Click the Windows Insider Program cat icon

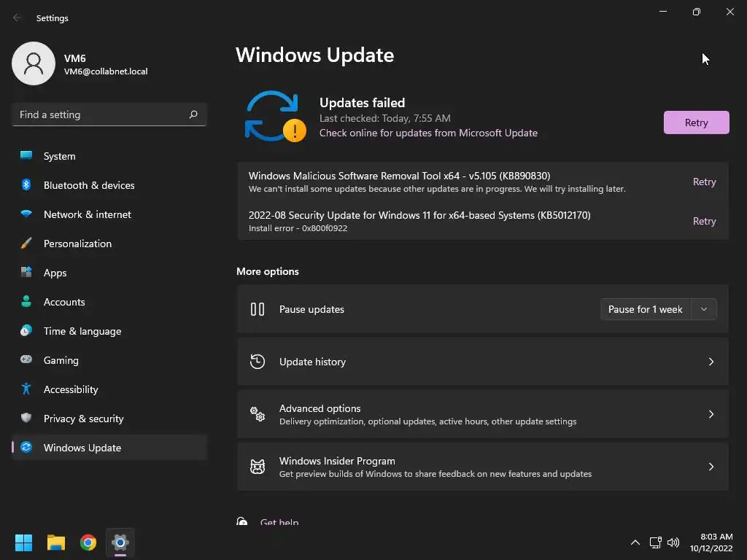pyautogui.click(x=258, y=466)
